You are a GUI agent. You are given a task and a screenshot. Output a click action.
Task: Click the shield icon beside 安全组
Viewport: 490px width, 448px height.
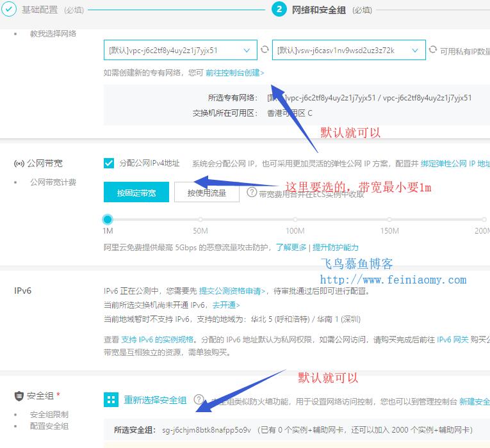point(19,396)
